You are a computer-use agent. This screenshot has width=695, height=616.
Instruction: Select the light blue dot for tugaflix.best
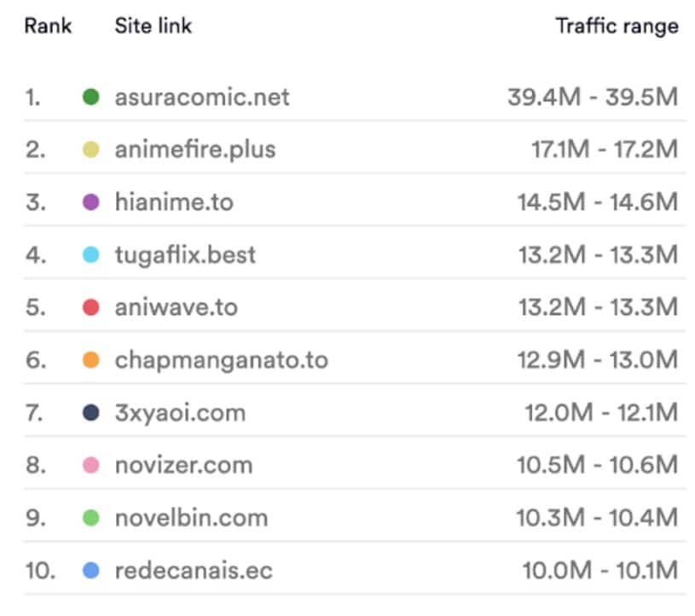pos(91,254)
